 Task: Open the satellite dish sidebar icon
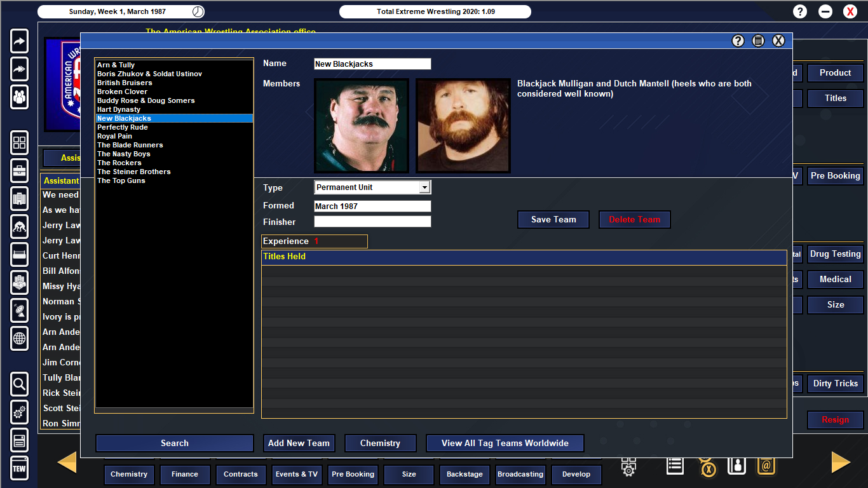[20, 311]
